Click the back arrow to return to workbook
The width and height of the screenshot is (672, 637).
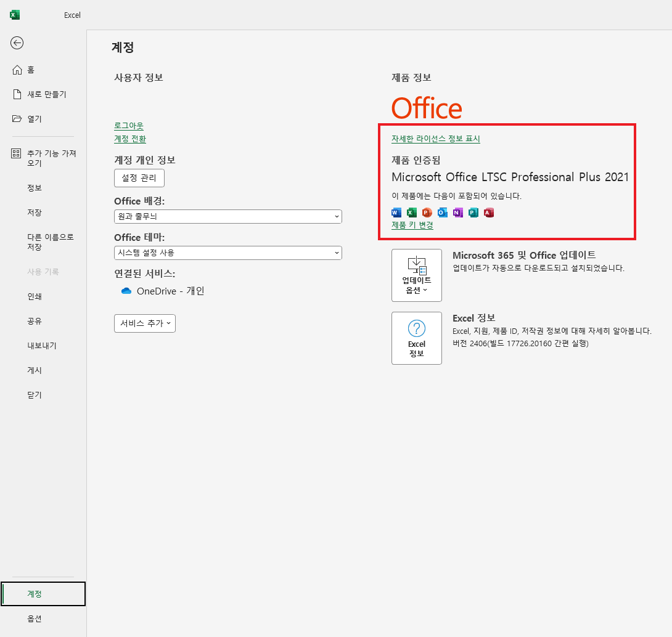click(x=17, y=43)
